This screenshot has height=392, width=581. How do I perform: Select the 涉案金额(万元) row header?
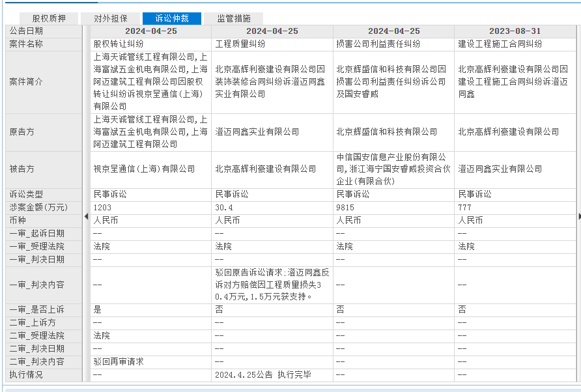(44, 208)
